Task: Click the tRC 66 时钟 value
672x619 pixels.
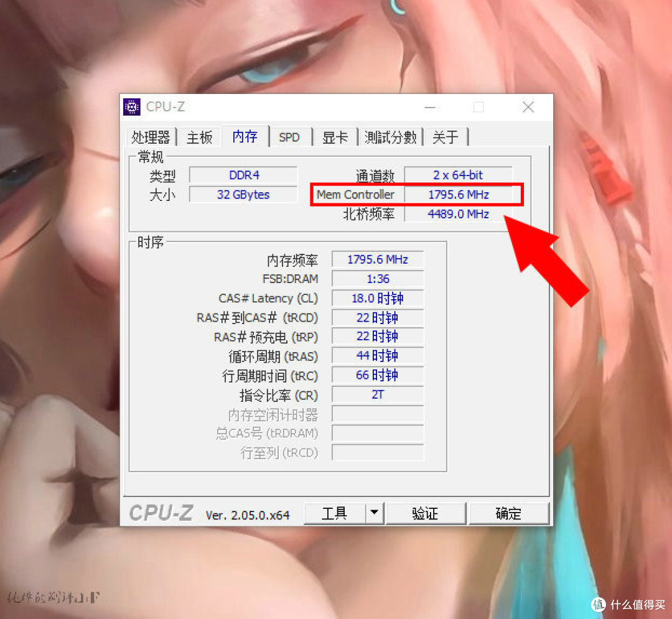Action: (x=378, y=375)
